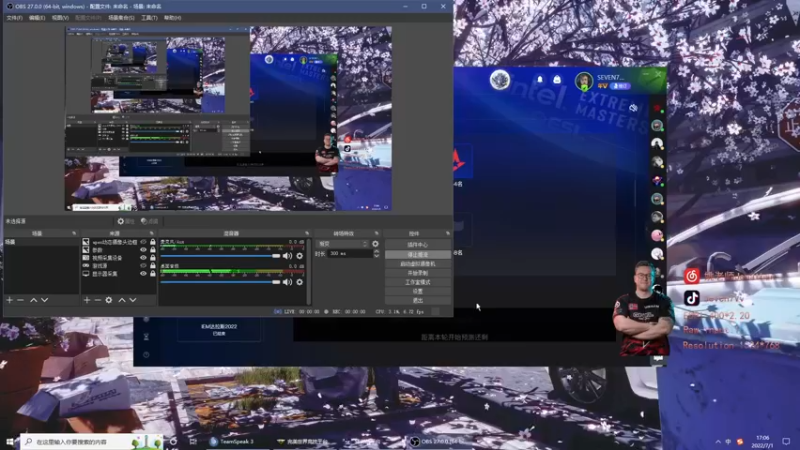Select the 显示器采集 source
This screenshot has height=450, width=800.
[x=105, y=274]
